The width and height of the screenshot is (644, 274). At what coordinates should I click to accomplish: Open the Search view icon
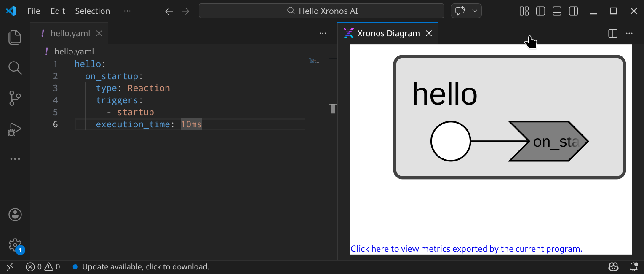click(x=15, y=68)
